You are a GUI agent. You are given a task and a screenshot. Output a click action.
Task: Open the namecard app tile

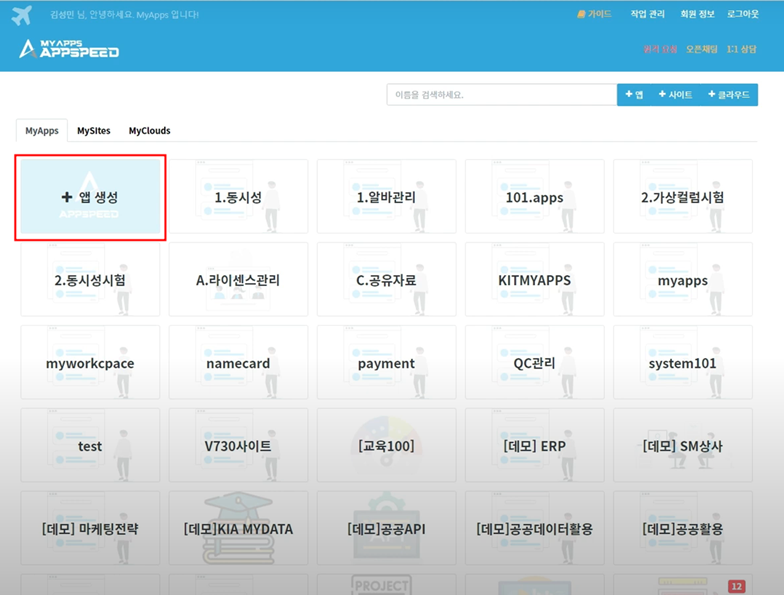pyautogui.click(x=238, y=362)
